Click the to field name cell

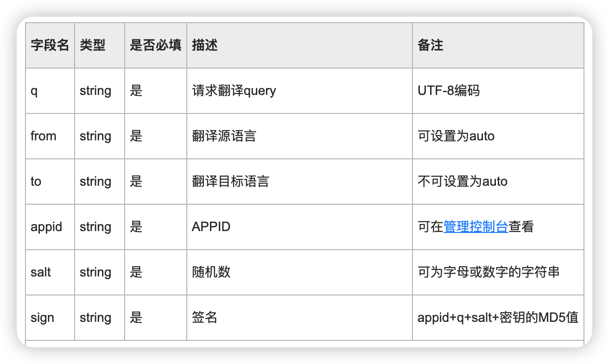click(x=36, y=182)
